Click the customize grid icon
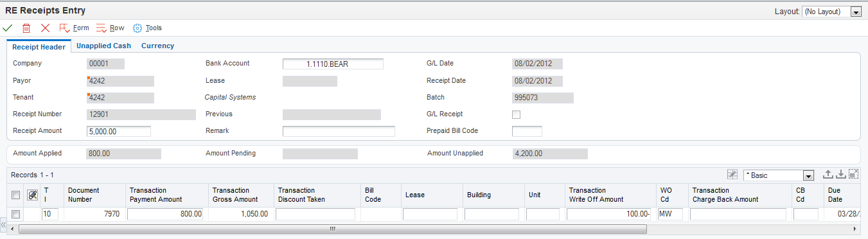 pyautogui.click(x=732, y=174)
